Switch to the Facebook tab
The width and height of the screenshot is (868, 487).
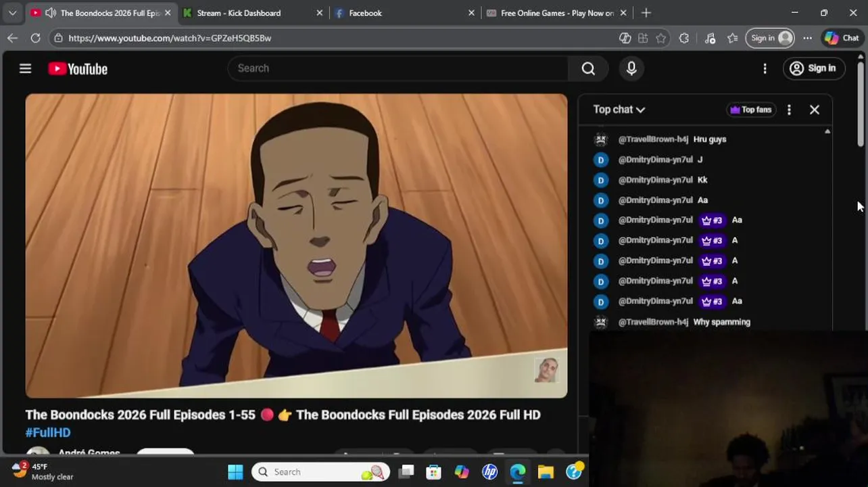click(x=399, y=13)
